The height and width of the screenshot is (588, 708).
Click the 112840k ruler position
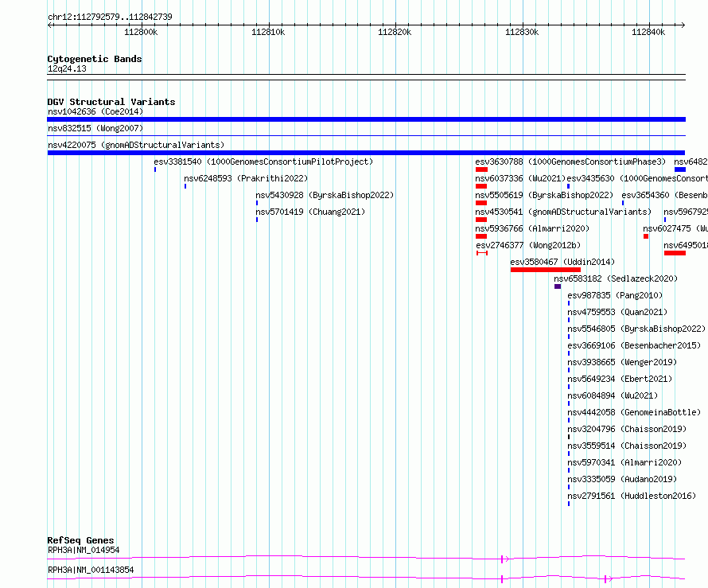coord(648,32)
